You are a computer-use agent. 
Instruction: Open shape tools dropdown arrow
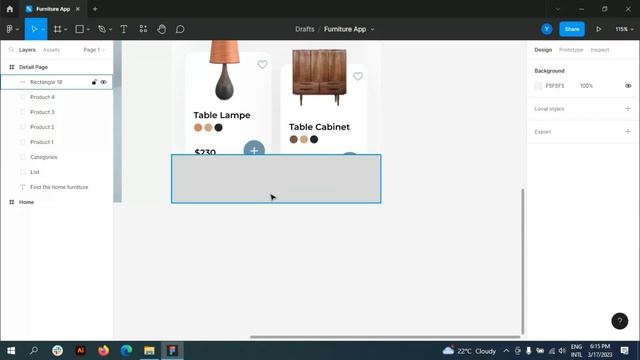pos(88,29)
